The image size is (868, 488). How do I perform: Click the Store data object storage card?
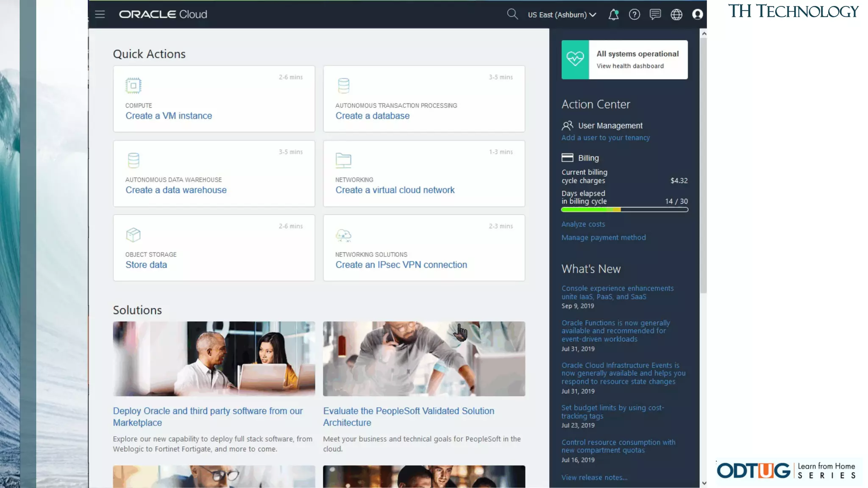pyautogui.click(x=146, y=265)
